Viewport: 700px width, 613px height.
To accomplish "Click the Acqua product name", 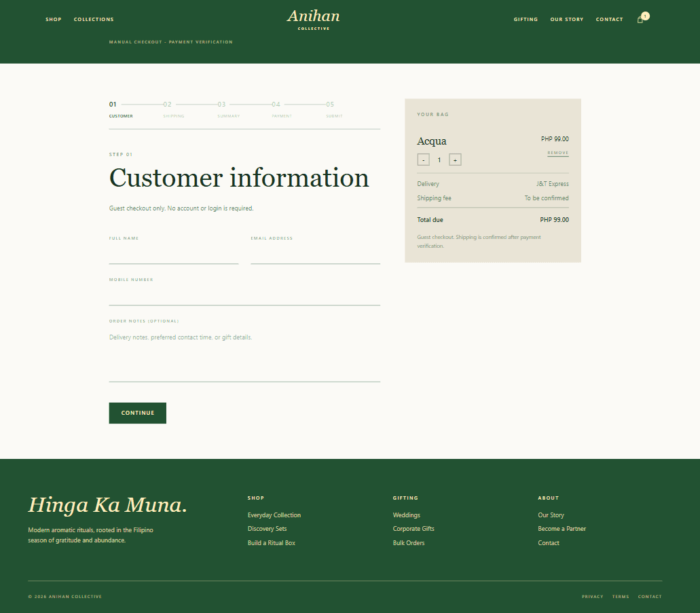I will coord(431,141).
